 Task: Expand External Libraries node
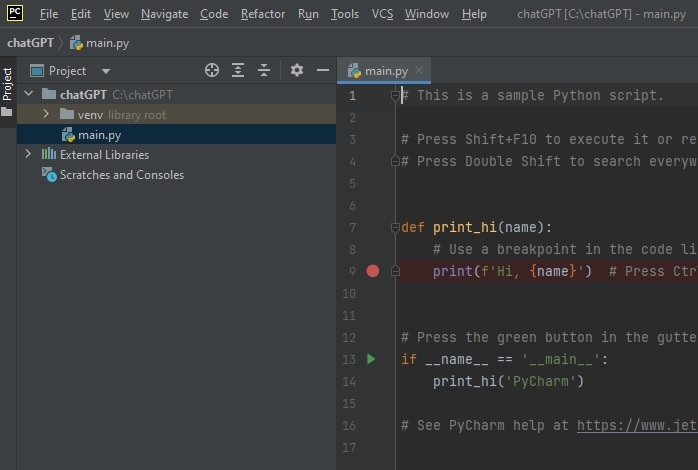(x=28, y=155)
